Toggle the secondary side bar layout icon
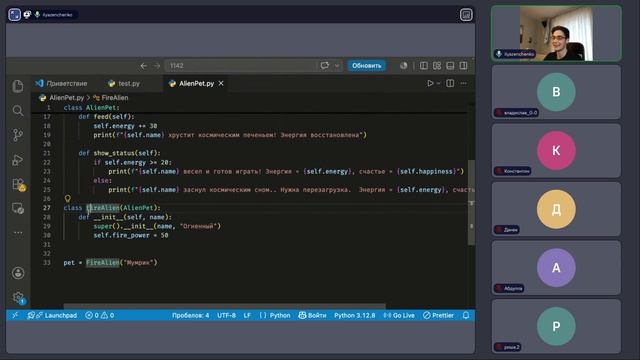Image resolution: width=640 pixels, height=360 pixels. click(x=463, y=66)
